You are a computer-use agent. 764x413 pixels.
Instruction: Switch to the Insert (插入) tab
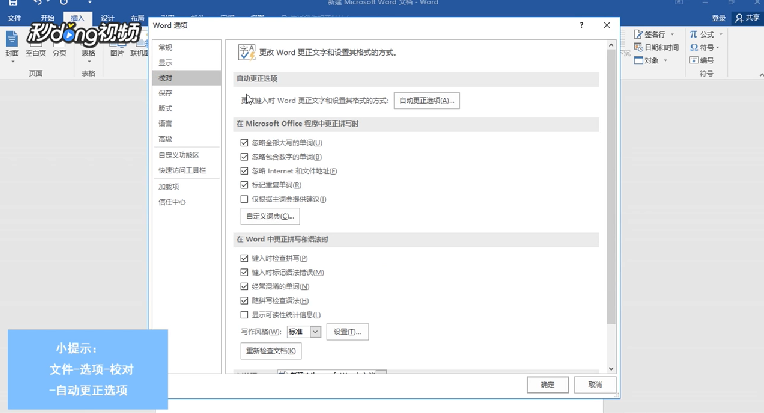pos(77,18)
